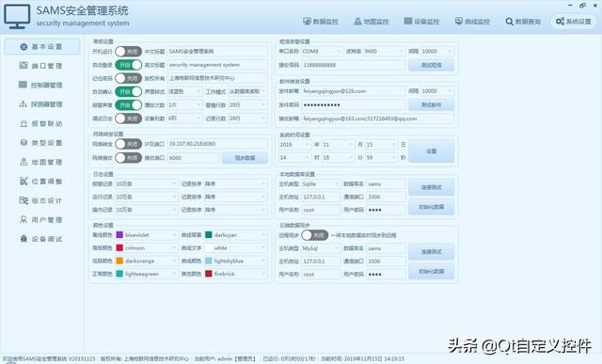Open the 报警记录 10万条 dropdown
Image resolution: width=602 pixels, height=364 pixels.
(x=147, y=184)
